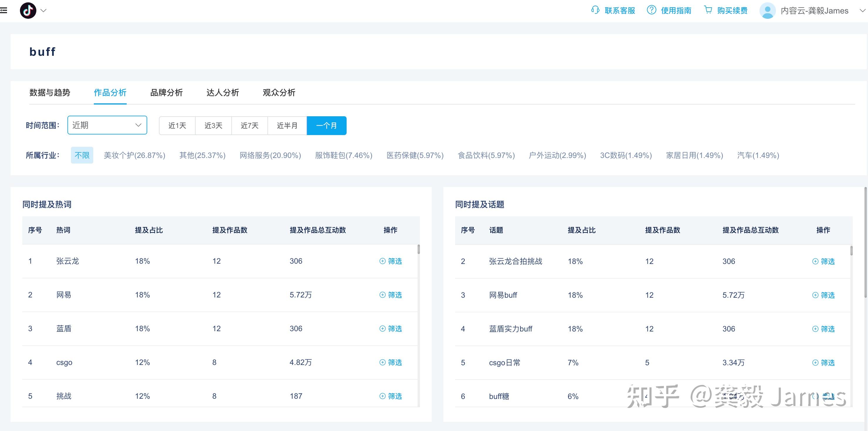This screenshot has height=431, width=868.
Task: Expand the platform switcher next to Douyin logo
Action: (43, 11)
